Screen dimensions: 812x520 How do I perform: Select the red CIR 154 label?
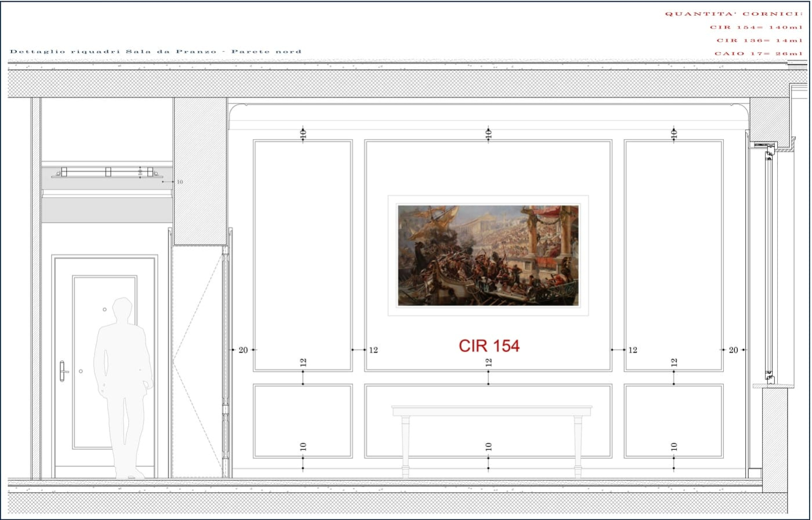pos(489,346)
